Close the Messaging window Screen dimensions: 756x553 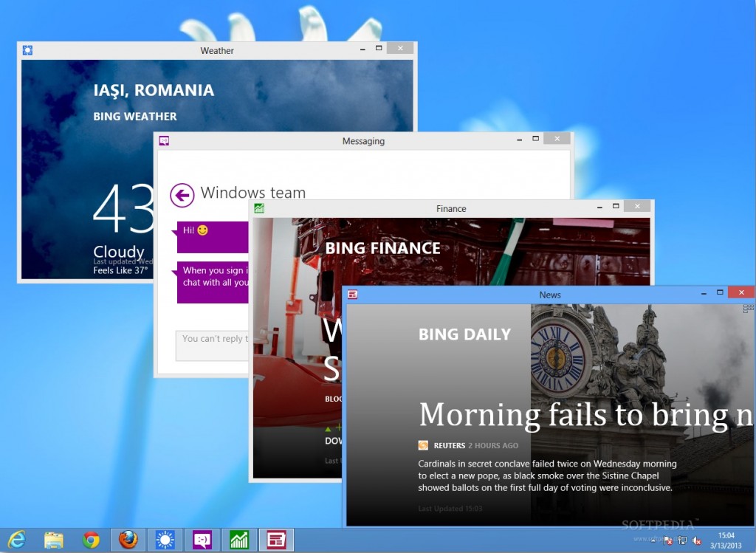[x=557, y=138]
